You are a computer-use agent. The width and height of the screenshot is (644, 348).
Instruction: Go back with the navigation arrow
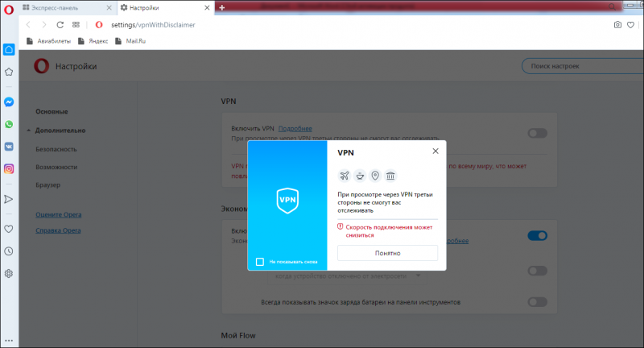click(28, 25)
